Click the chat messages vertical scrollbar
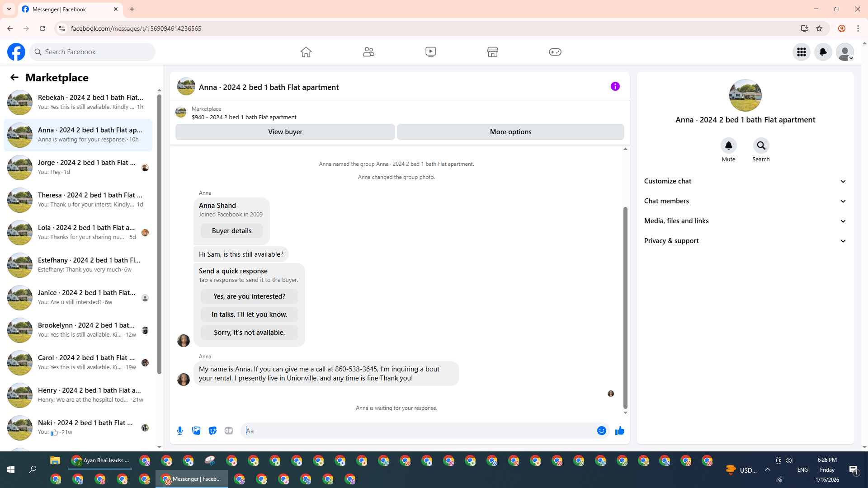This screenshot has height=488, width=868. 625,307
